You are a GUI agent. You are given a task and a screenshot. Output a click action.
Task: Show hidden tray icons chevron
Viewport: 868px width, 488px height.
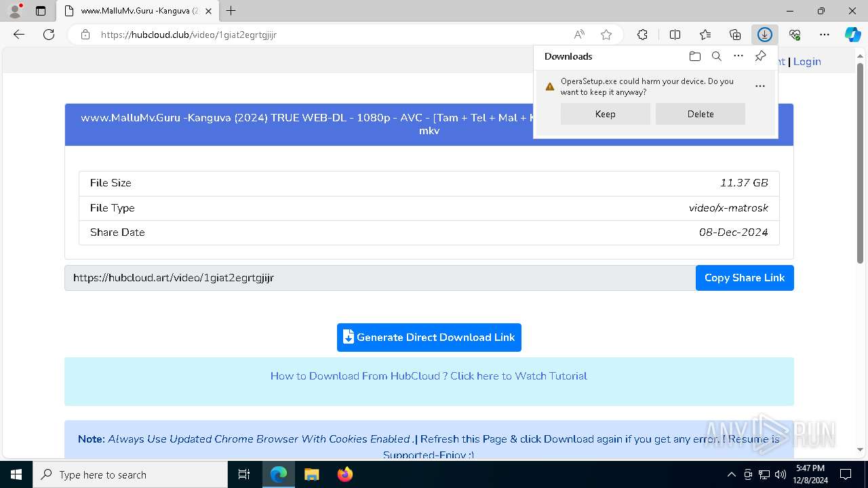click(x=731, y=474)
